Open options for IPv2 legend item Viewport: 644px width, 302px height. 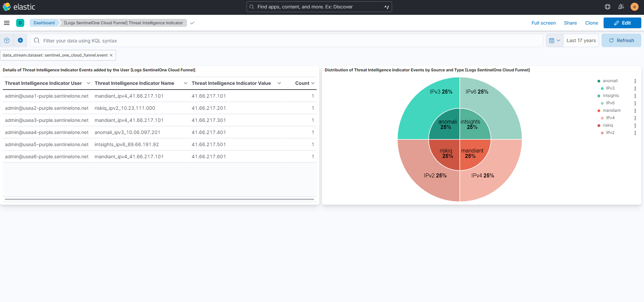(x=635, y=133)
